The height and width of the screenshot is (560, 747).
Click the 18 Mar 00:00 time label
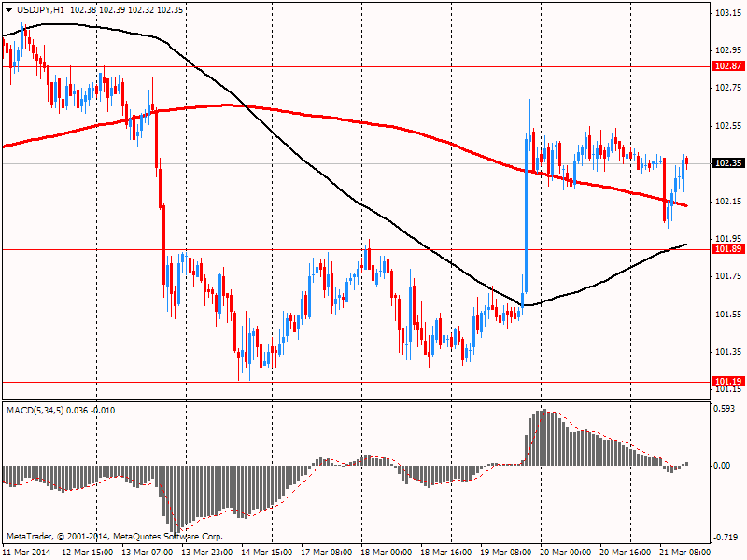tap(387, 553)
